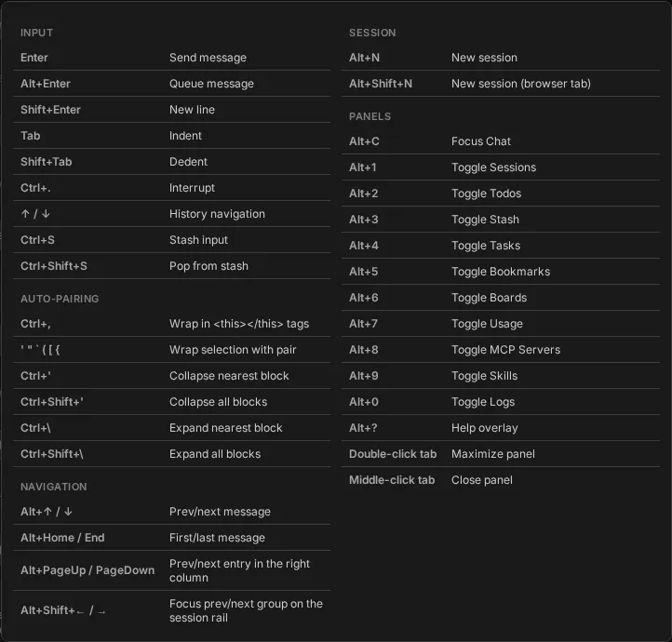The height and width of the screenshot is (642, 672).
Task: Click the 'PANELS' section heading
Action: [x=370, y=117]
